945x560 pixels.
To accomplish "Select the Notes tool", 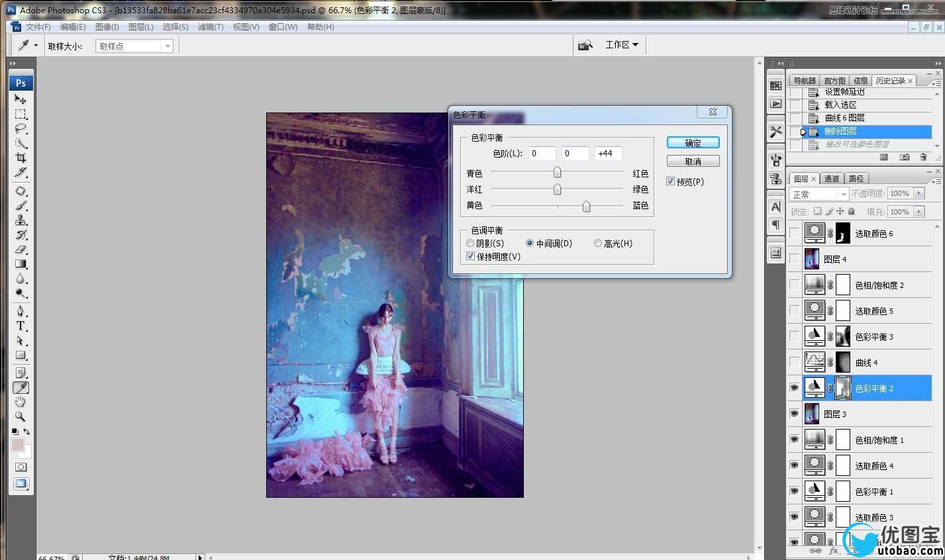I will (21, 373).
